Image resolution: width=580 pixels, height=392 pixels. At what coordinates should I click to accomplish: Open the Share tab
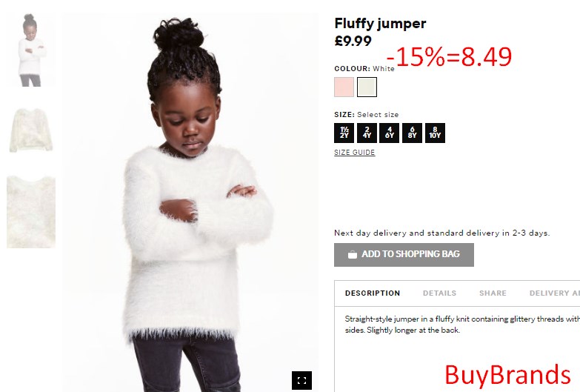click(493, 293)
